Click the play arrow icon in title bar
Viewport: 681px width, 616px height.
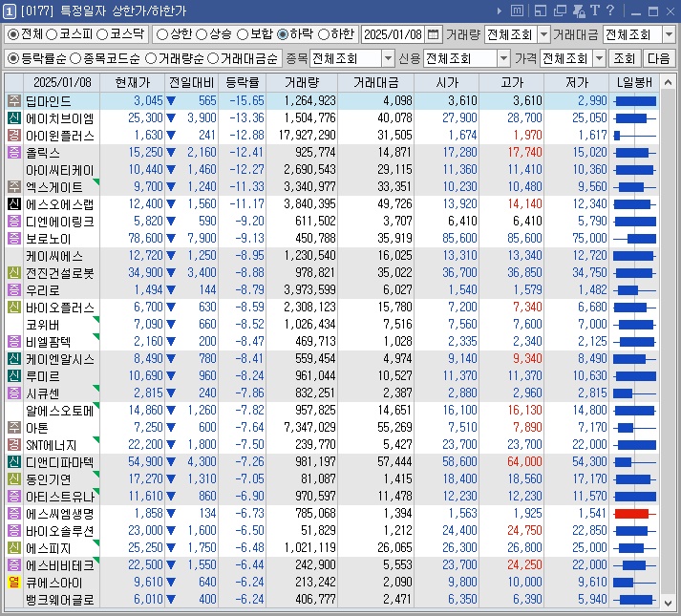(500, 11)
